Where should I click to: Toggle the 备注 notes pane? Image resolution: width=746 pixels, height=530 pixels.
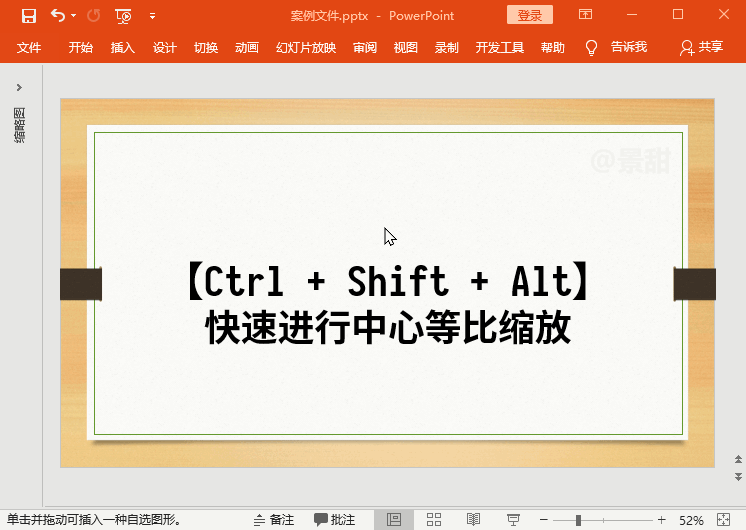(274, 520)
